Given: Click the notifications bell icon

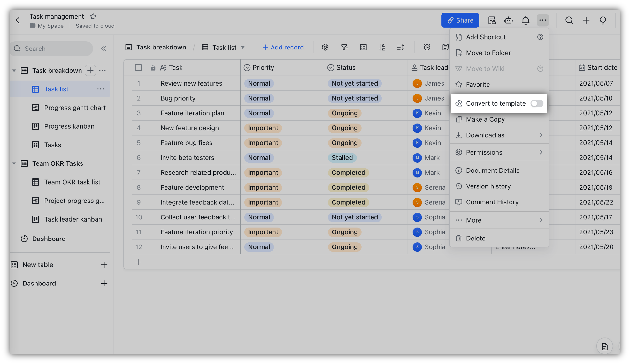Looking at the screenshot, I should 526,20.
